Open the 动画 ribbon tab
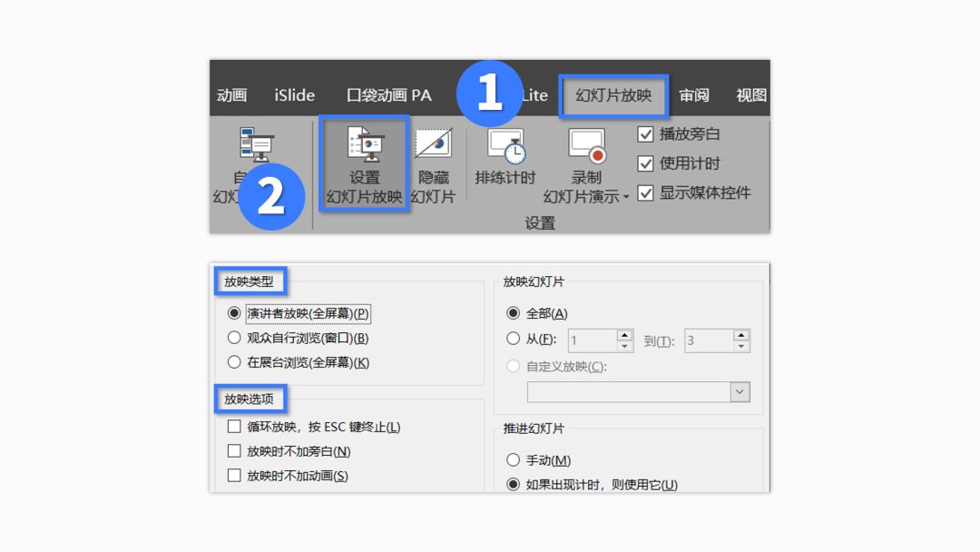The width and height of the screenshot is (980, 552). click(232, 95)
